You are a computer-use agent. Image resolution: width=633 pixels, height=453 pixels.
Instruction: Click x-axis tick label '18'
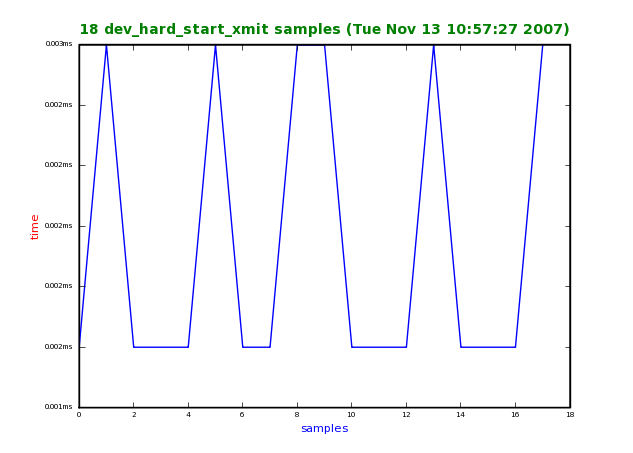click(570, 415)
